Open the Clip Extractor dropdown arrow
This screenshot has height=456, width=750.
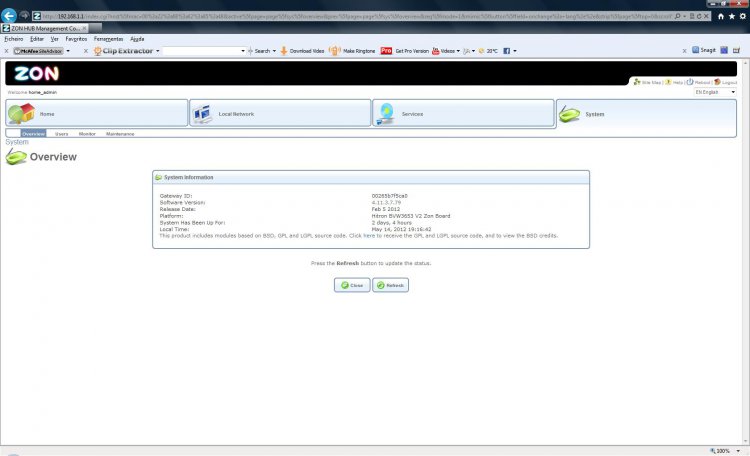pyautogui.click(x=157, y=51)
